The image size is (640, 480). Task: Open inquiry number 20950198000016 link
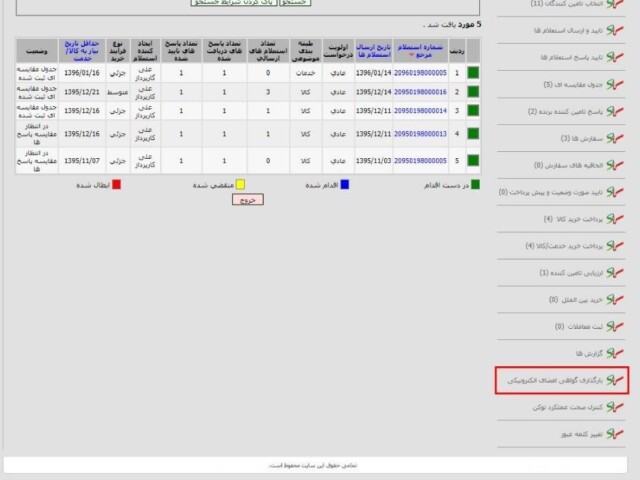pos(420,92)
